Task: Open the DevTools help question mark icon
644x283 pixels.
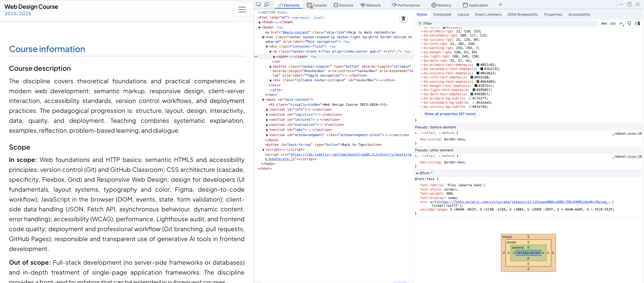Action: [629, 4]
